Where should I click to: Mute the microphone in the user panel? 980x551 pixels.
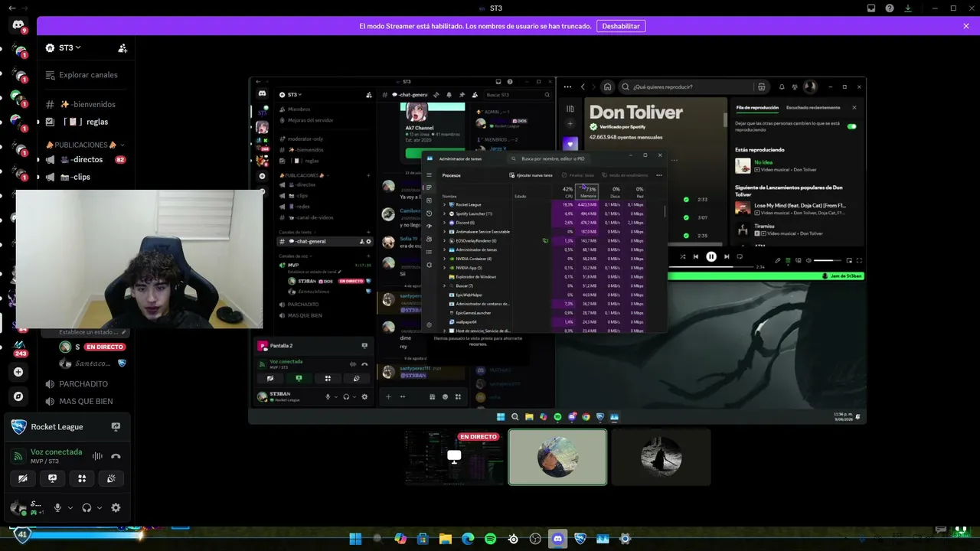point(57,507)
